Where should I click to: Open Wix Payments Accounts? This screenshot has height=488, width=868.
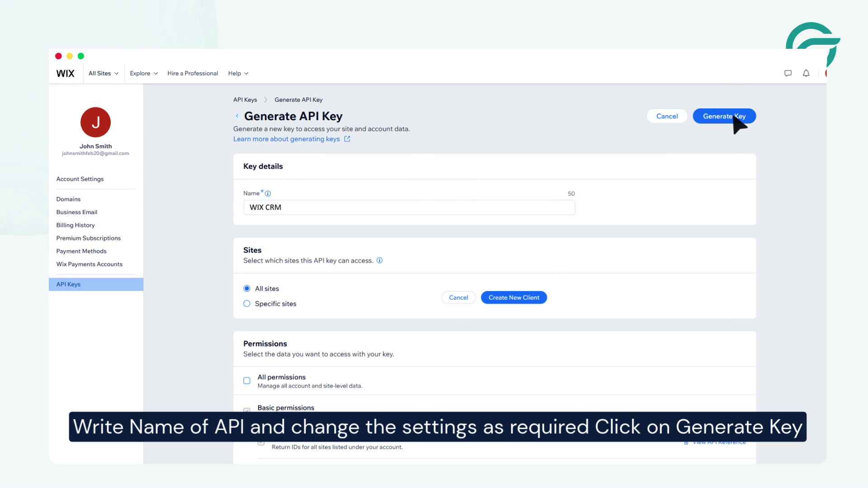[90, 264]
